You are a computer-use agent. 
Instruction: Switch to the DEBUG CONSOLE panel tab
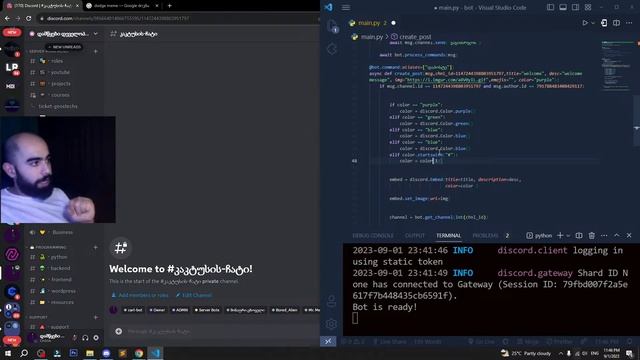point(373,236)
